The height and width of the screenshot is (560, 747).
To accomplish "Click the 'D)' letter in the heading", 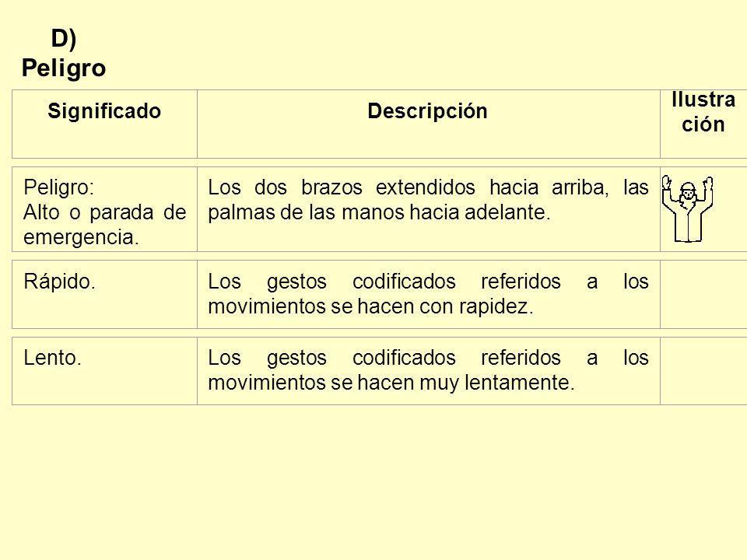I will [64, 39].
